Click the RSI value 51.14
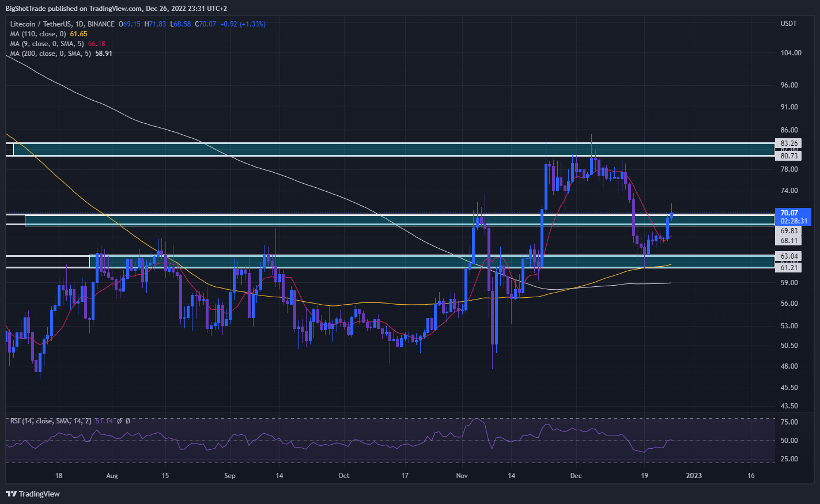The width and height of the screenshot is (820, 504). click(x=104, y=421)
